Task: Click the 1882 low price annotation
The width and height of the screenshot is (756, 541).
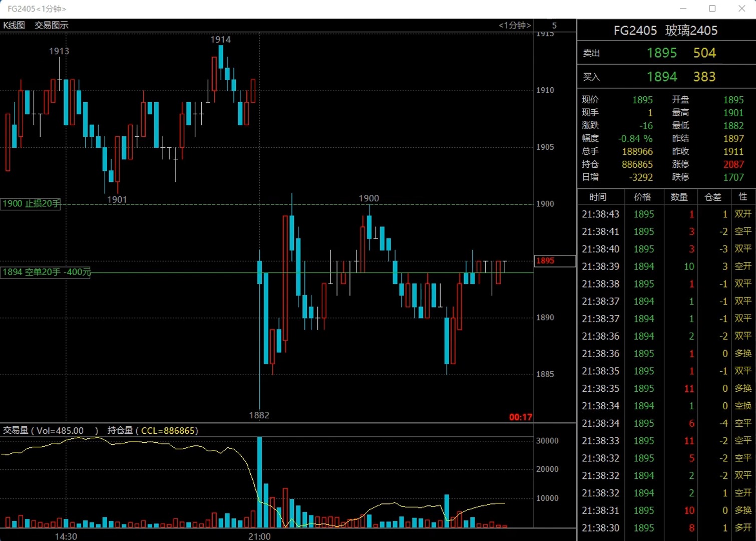Action: (259, 415)
